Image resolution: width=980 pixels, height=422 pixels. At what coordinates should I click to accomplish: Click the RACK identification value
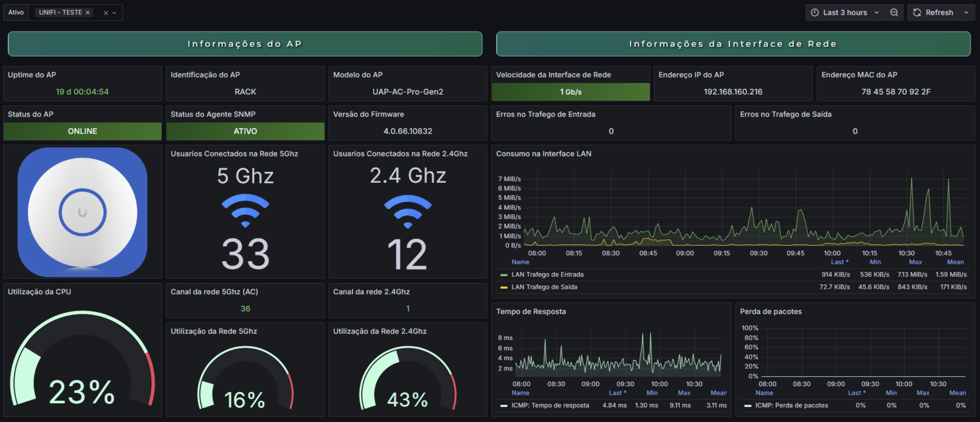[245, 92]
